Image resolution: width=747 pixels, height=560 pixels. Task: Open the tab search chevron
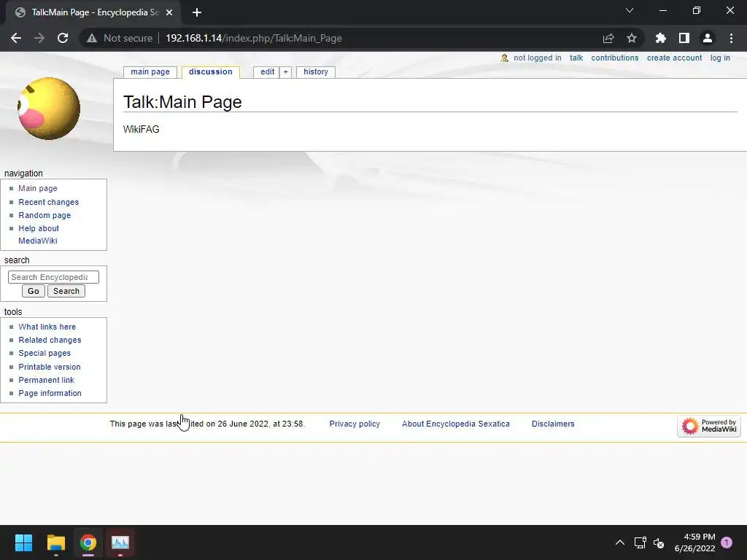coord(630,10)
